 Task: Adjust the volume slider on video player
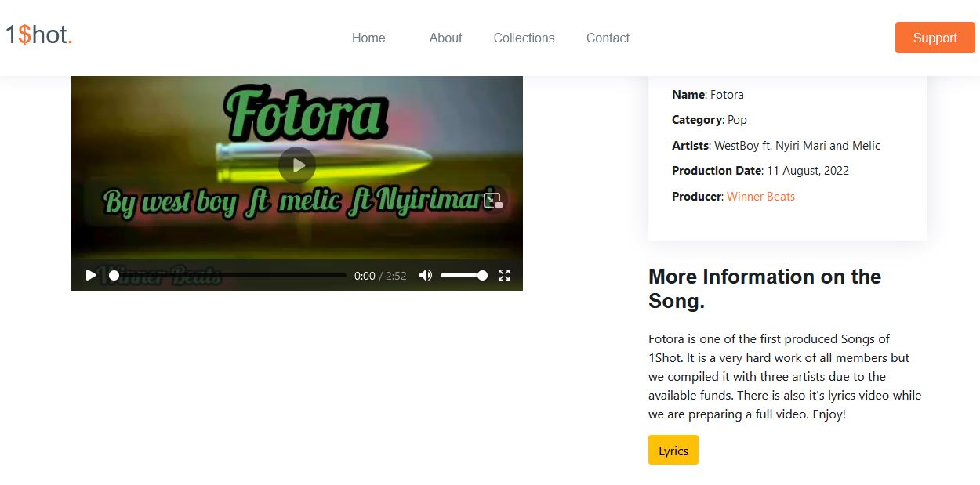pyautogui.click(x=461, y=276)
